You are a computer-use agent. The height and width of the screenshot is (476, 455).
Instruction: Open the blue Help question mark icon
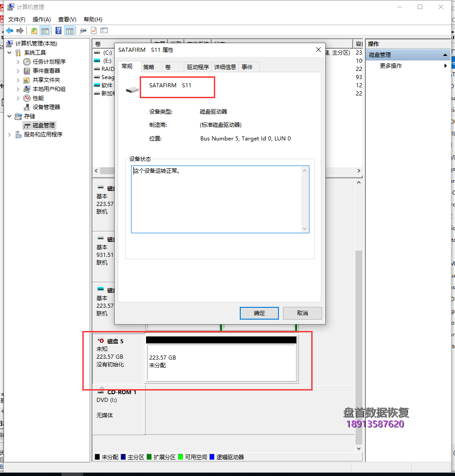tap(58, 30)
